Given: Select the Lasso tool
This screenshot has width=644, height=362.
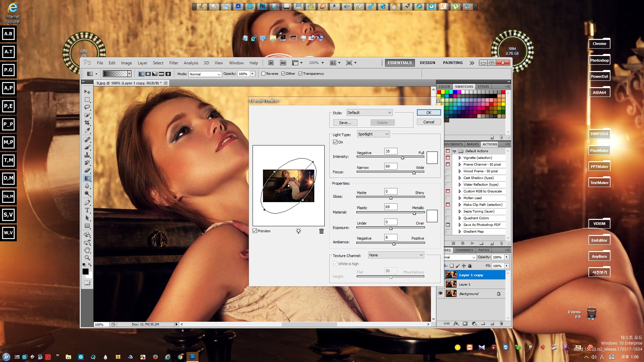Looking at the screenshot, I should coord(87,107).
